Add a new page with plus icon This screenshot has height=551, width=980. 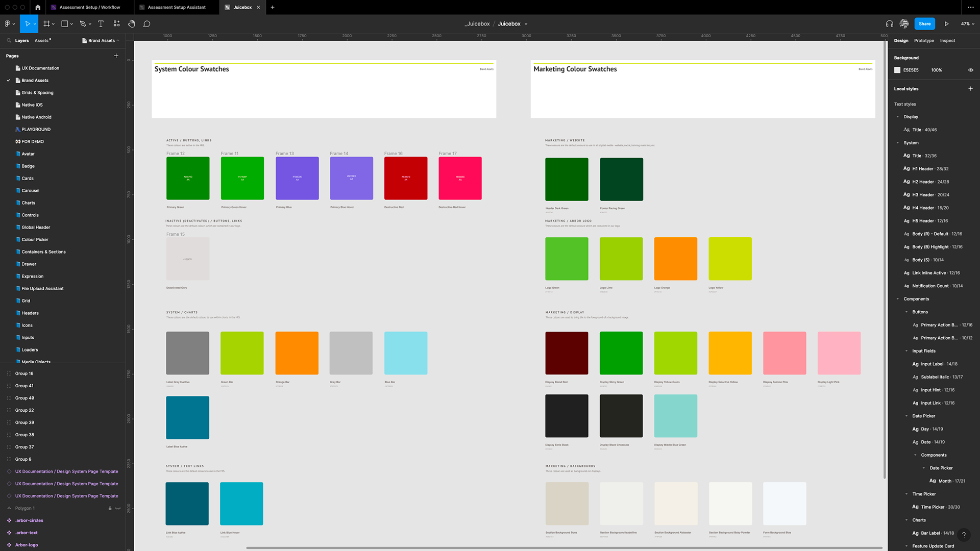(x=116, y=56)
